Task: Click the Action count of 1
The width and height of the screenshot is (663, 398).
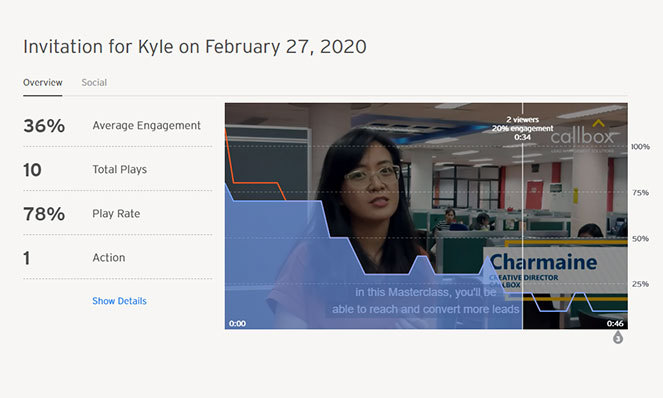Action: point(27,258)
